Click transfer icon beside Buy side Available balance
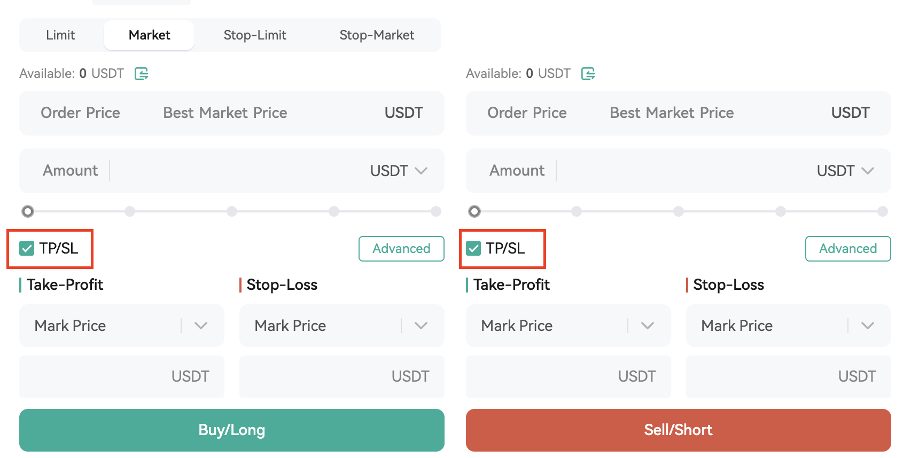 coord(142,73)
